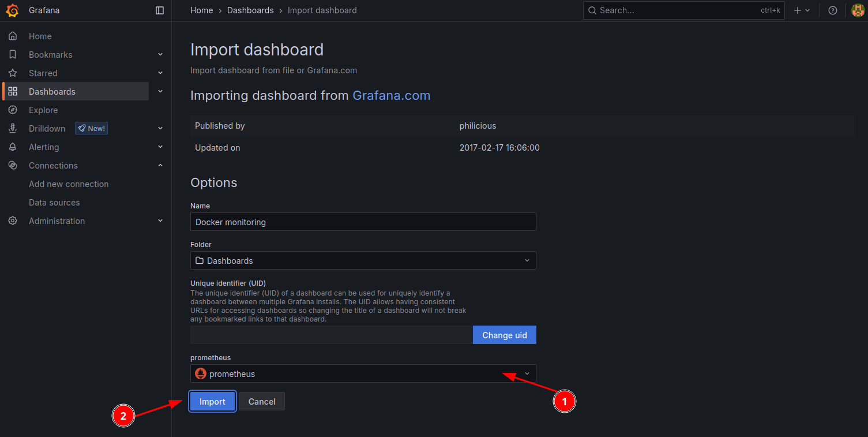Screen dimensions: 868x437
Task: Collapse the Connections section chevron
Action: point(160,166)
